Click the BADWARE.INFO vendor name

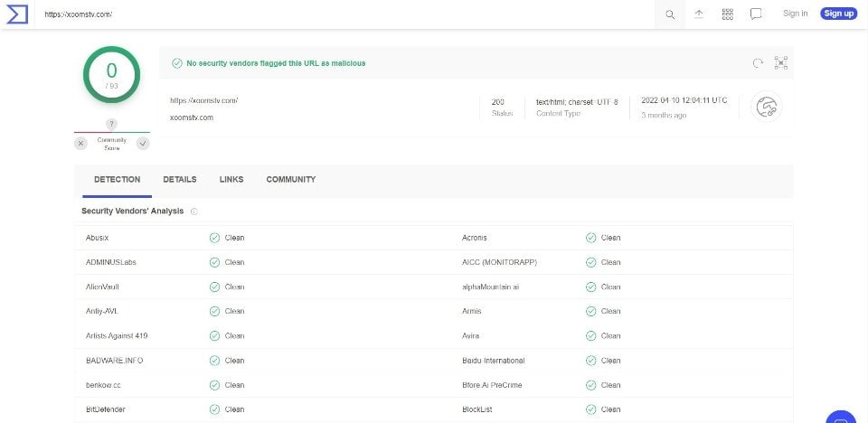[x=115, y=361]
